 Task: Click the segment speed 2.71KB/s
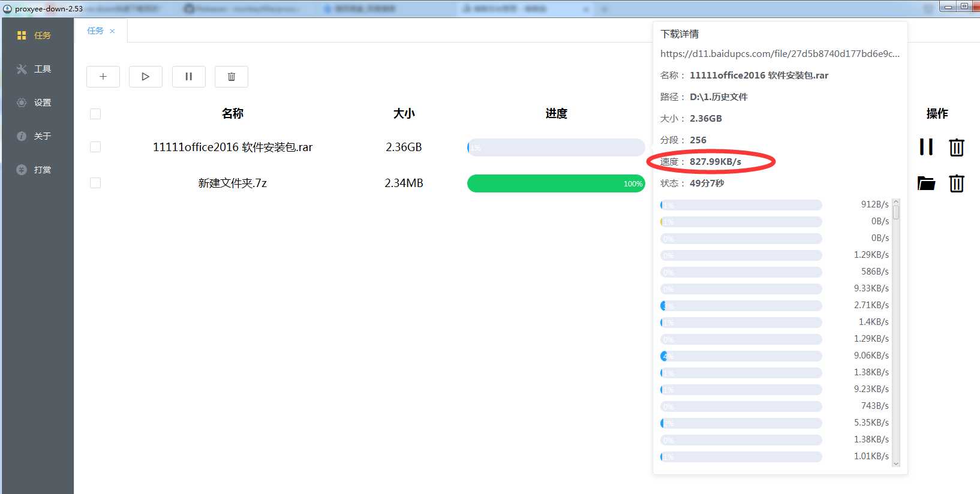tap(871, 305)
